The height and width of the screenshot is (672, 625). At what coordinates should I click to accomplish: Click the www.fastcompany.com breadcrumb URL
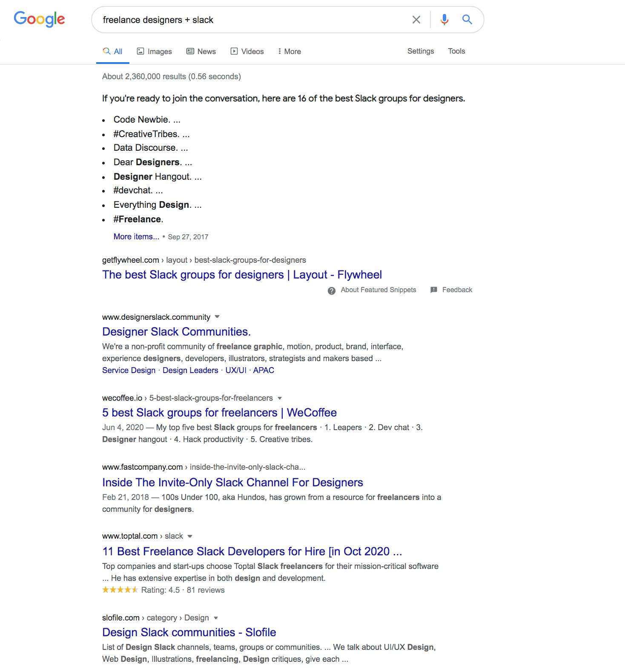click(x=204, y=467)
